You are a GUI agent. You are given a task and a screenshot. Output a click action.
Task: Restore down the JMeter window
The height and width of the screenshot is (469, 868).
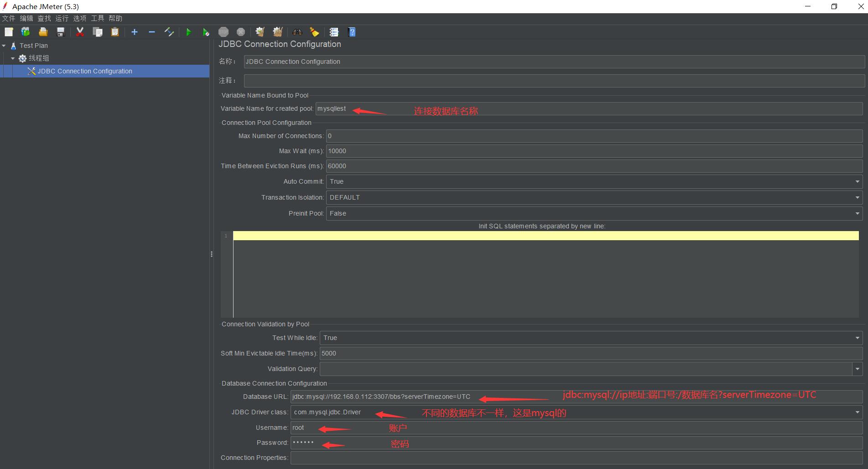pos(834,6)
